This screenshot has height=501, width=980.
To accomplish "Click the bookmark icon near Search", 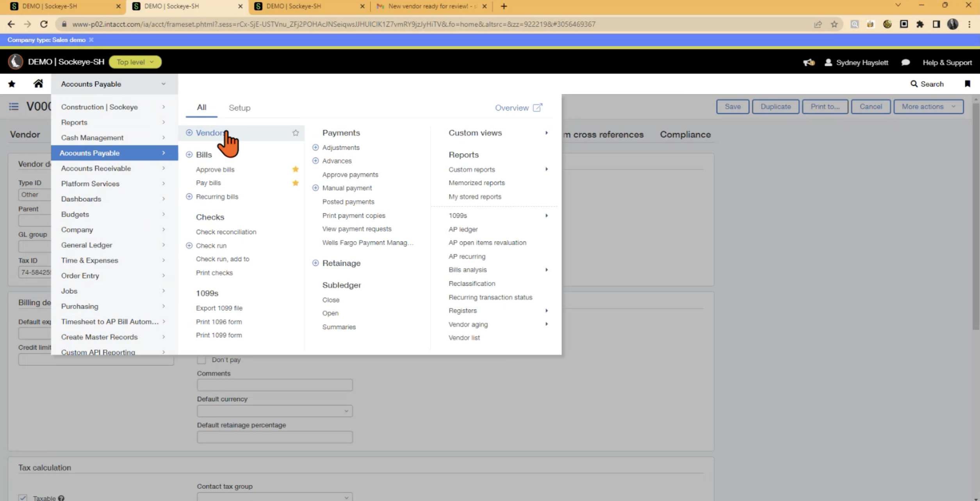I will coord(968,84).
